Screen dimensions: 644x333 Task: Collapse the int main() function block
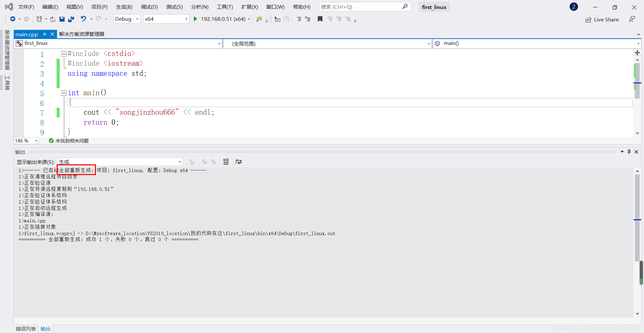coord(64,93)
